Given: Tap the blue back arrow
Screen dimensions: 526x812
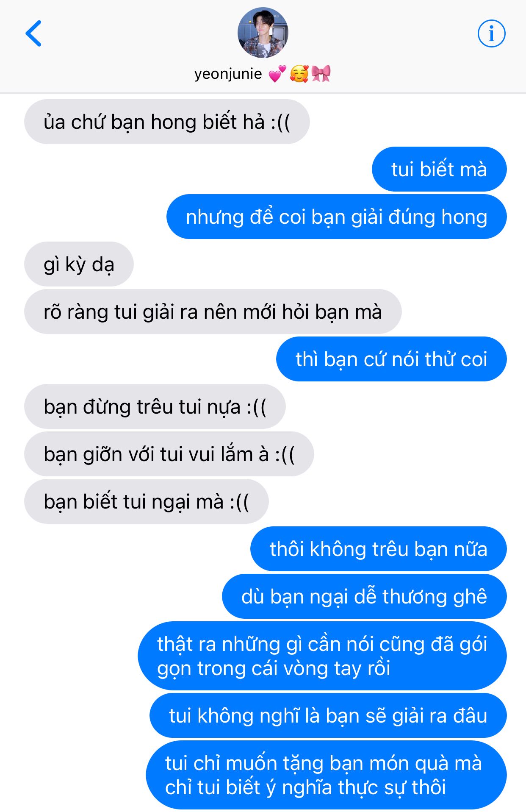Looking at the screenshot, I should click(33, 33).
